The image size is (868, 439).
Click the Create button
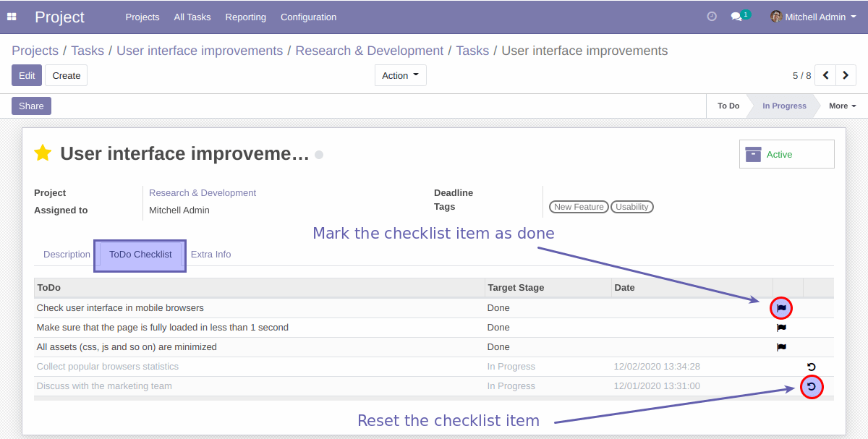pyautogui.click(x=66, y=74)
